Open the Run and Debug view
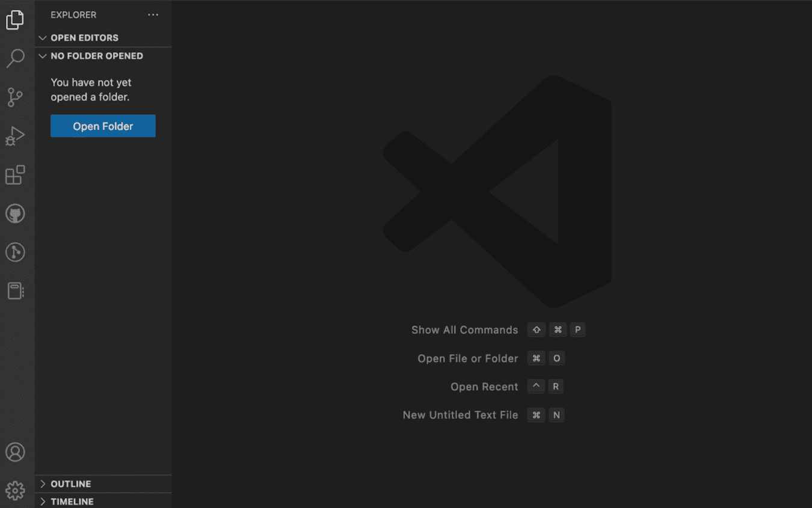 pos(15,136)
